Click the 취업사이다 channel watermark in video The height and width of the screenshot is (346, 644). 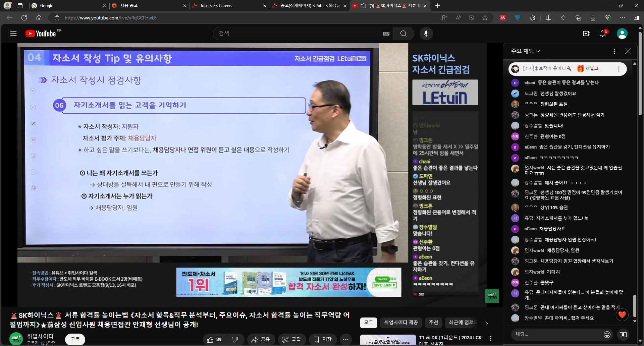pos(492,296)
